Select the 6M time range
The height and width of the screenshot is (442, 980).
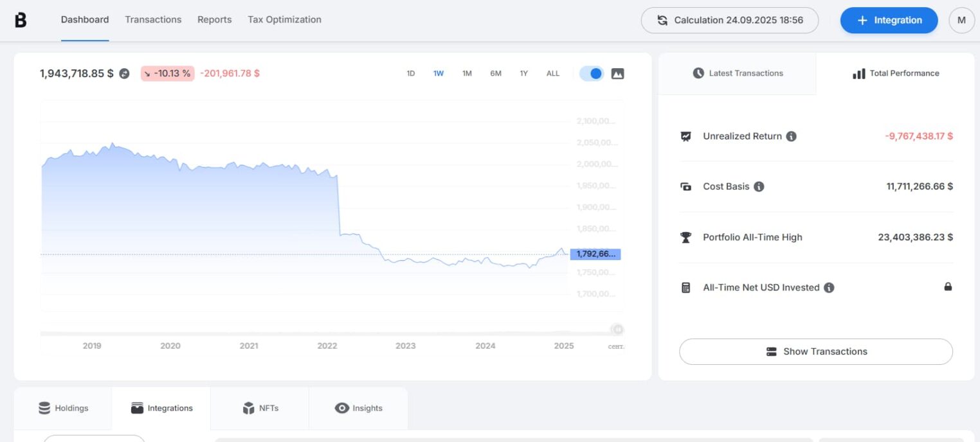point(495,74)
